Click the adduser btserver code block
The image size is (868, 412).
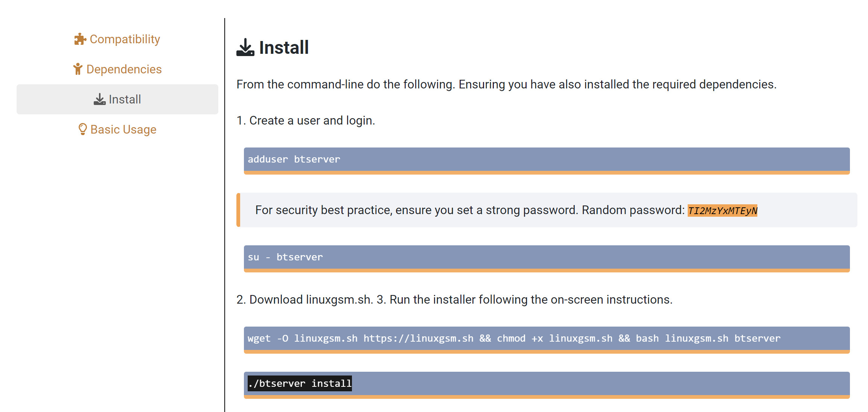547,161
